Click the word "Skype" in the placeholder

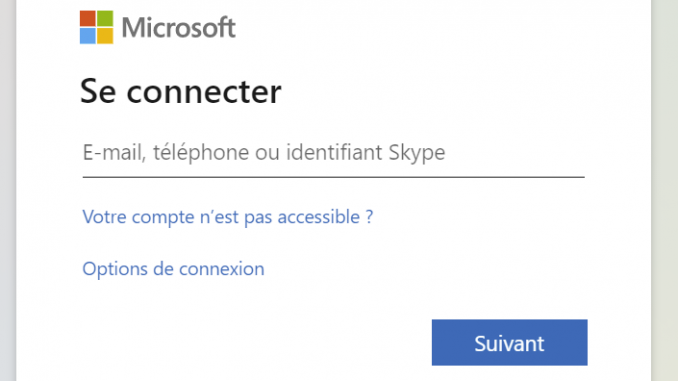417,154
